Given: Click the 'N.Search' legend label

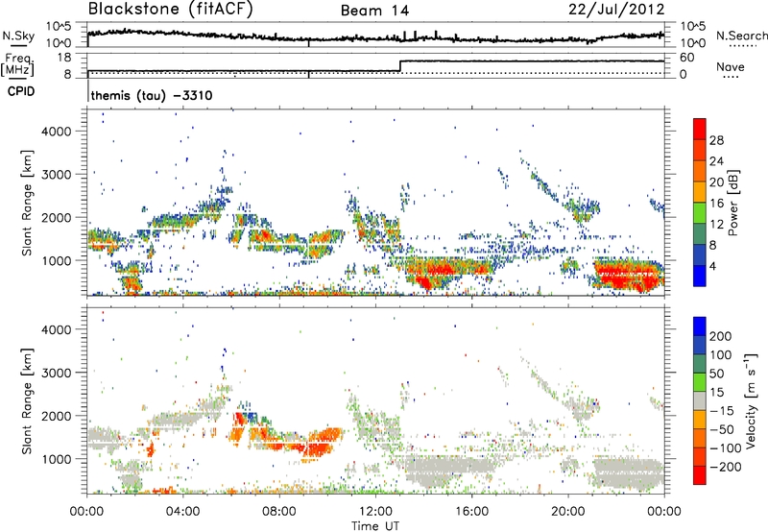Looking at the screenshot, I should point(741,36).
